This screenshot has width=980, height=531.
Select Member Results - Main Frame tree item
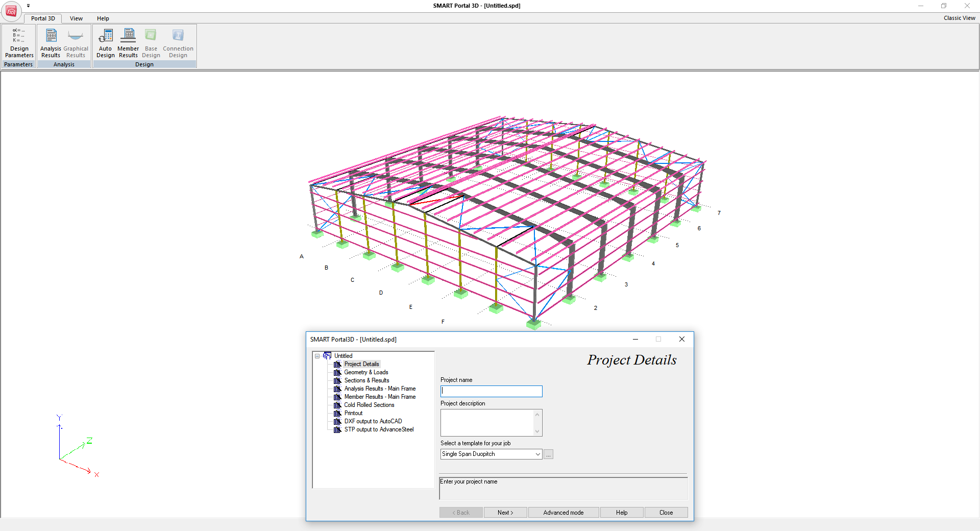coord(380,397)
